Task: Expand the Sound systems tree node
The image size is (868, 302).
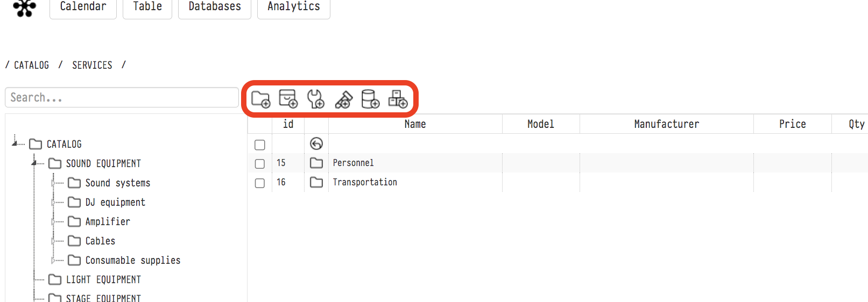Action: pyautogui.click(x=53, y=183)
